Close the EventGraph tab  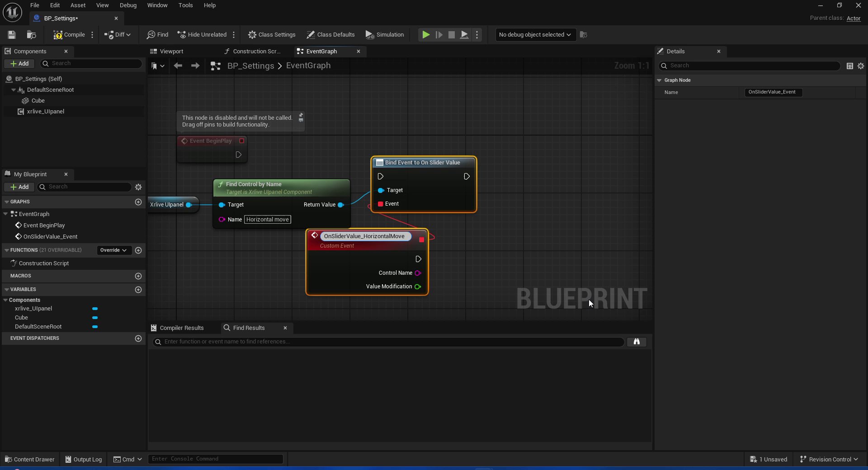pos(359,52)
